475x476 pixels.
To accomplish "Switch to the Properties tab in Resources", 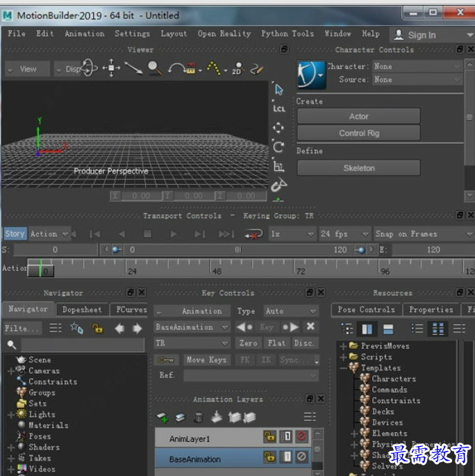I will pos(431,309).
